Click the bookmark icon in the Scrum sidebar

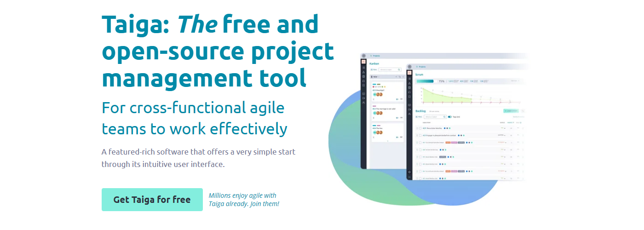pos(409,97)
